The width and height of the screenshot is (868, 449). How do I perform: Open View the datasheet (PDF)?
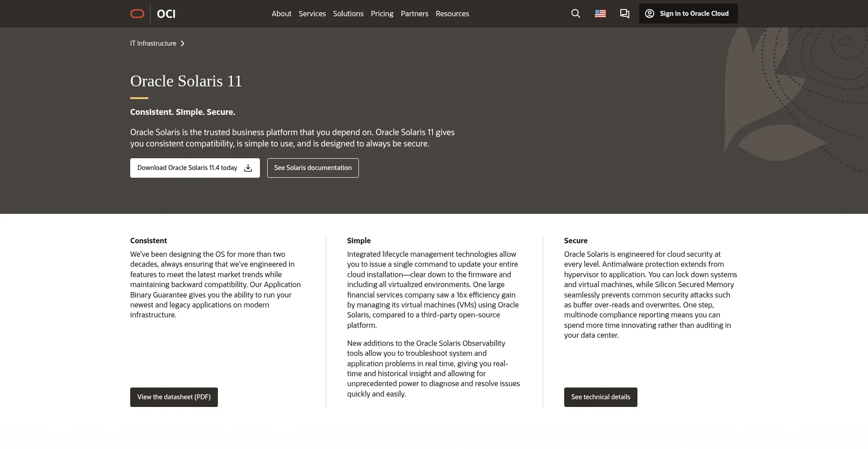174,397
